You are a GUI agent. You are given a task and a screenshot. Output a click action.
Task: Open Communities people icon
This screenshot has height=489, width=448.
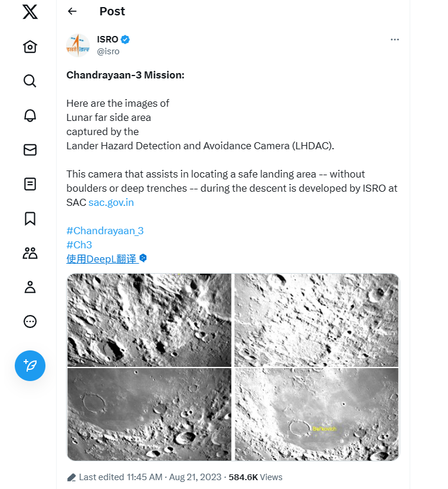[30, 253]
